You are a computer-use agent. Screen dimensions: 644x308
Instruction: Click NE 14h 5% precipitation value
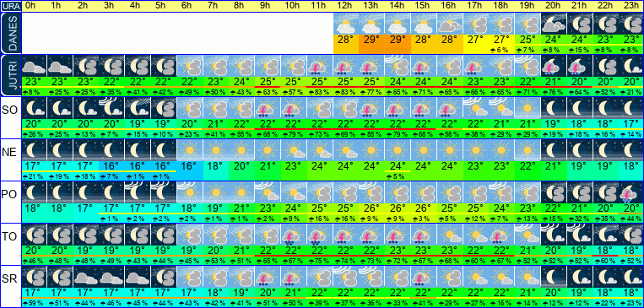pyautogui.click(x=398, y=176)
